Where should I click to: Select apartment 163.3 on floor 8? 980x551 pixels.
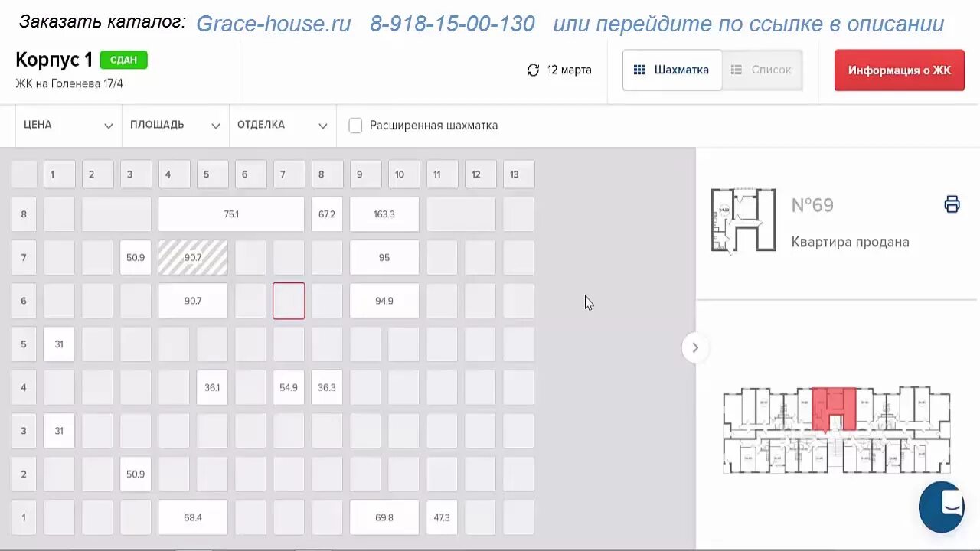pos(384,214)
